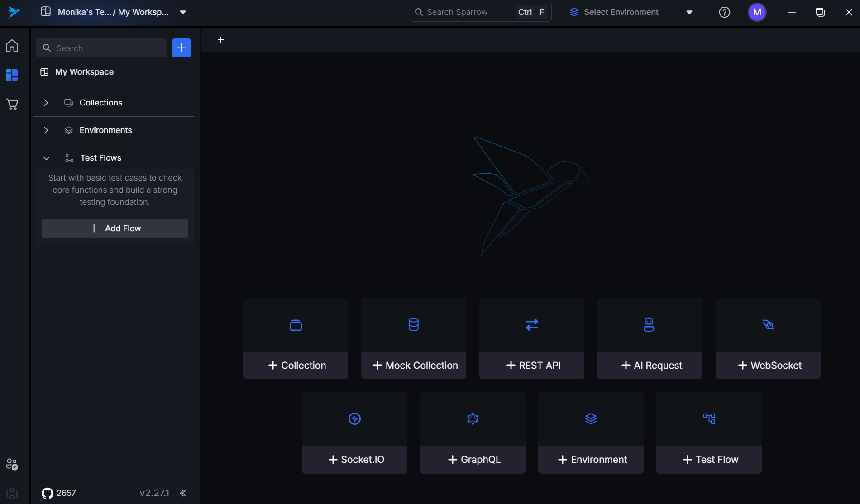Expand the Collections section chevron
This screenshot has width=860, height=504.
46,103
